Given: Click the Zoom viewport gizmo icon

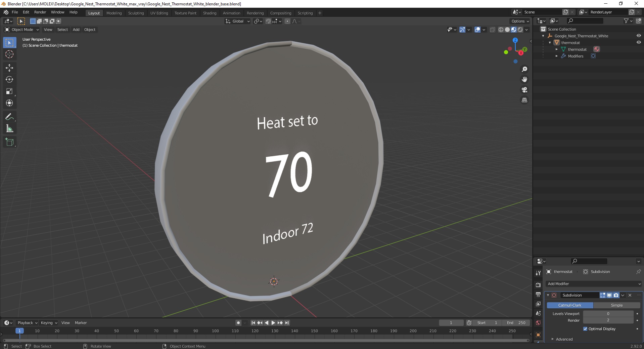Looking at the screenshot, I should tap(524, 69).
